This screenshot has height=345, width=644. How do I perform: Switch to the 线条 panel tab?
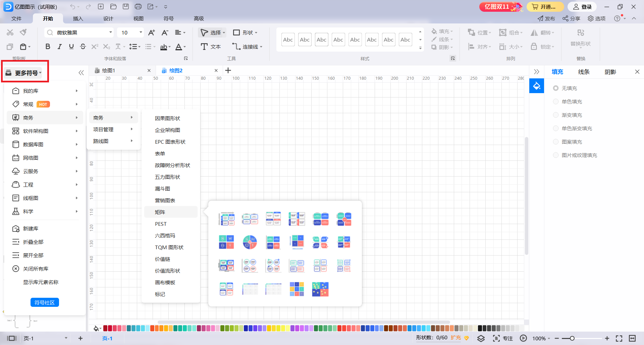click(x=584, y=72)
